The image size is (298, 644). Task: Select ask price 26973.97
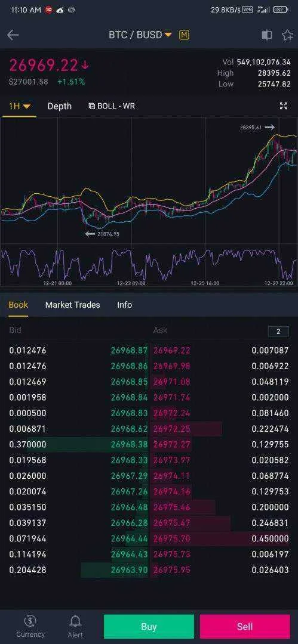(171, 460)
